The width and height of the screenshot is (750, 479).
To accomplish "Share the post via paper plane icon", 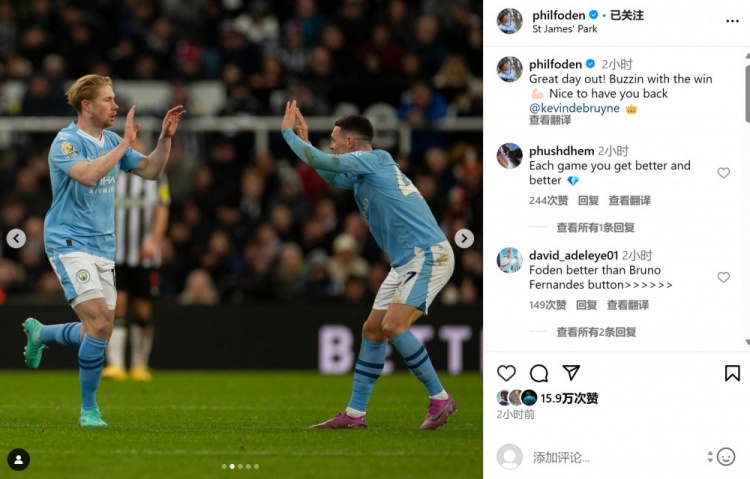I will pyautogui.click(x=571, y=372).
